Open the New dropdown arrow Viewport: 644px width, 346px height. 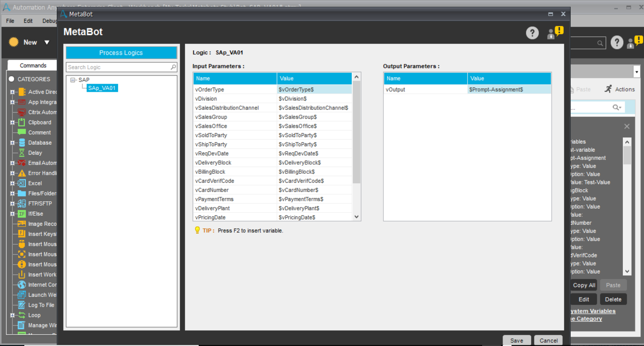(47, 42)
